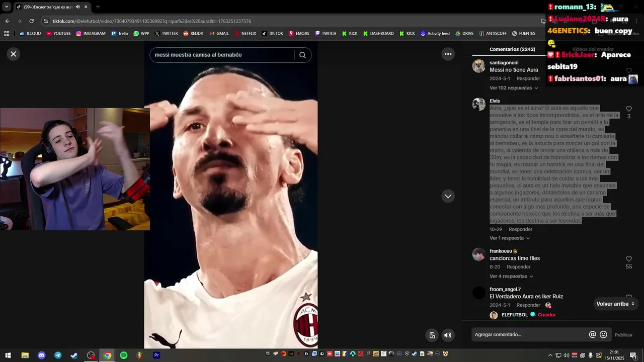Click 'Volver arriba' button

[615, 304]
